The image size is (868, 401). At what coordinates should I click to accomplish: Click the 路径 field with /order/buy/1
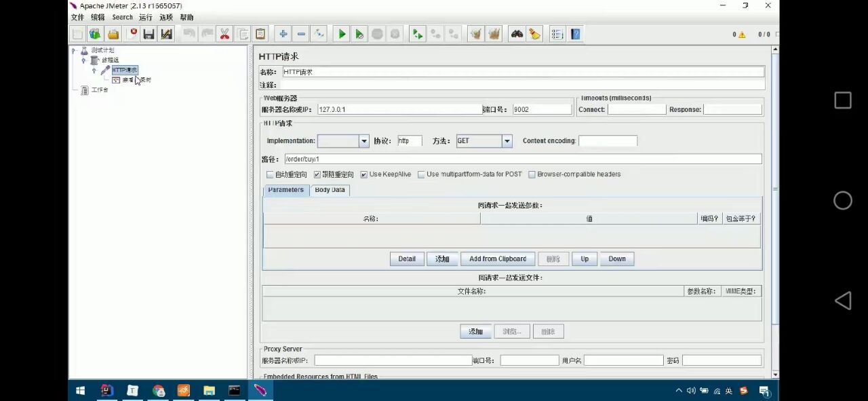click(x=523, y=159)
